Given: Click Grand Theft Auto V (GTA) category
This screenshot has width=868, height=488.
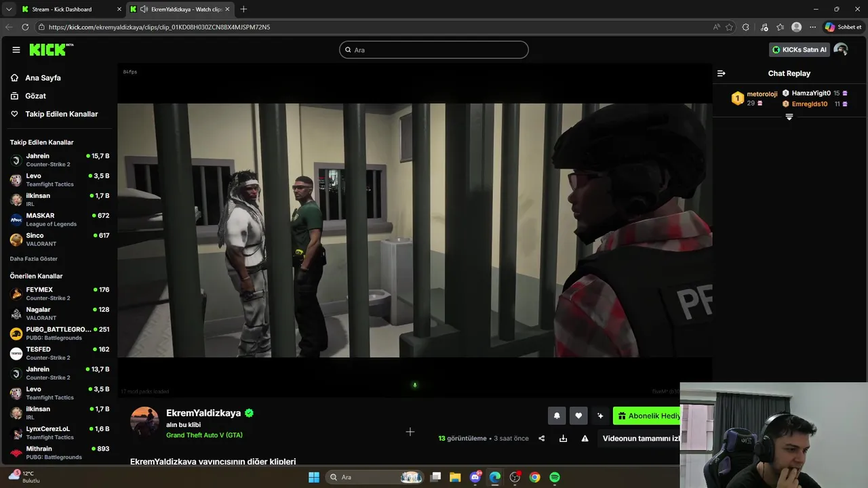Looking at the screenshot, I should pos(204,435).
